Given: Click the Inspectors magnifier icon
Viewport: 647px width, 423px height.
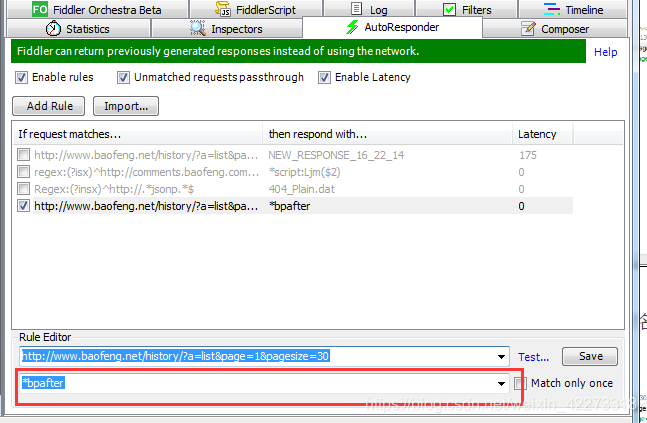Looking at the screenshot, I should [x=198, y=28].
